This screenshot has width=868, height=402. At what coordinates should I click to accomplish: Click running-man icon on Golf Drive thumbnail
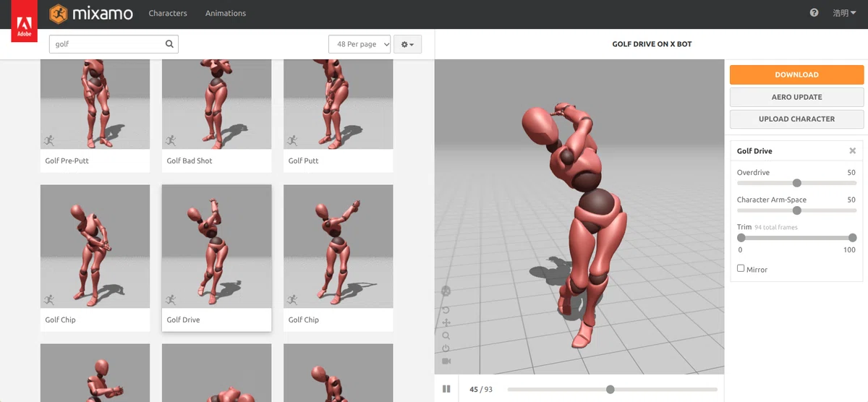point(171,299)
